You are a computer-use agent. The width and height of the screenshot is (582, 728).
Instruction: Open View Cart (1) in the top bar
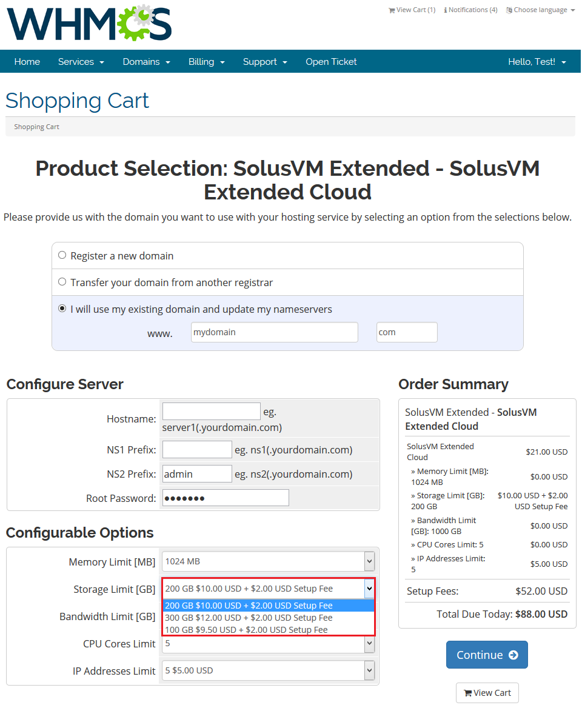[x=412, y=10]
